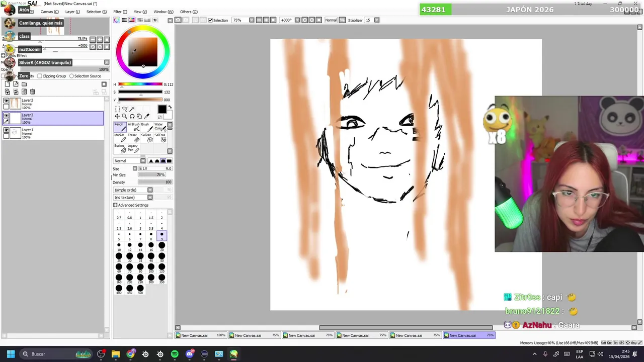Viewport: 644px width, 362px height.
Task: Open the Selection menu
Action: (97, 12)
